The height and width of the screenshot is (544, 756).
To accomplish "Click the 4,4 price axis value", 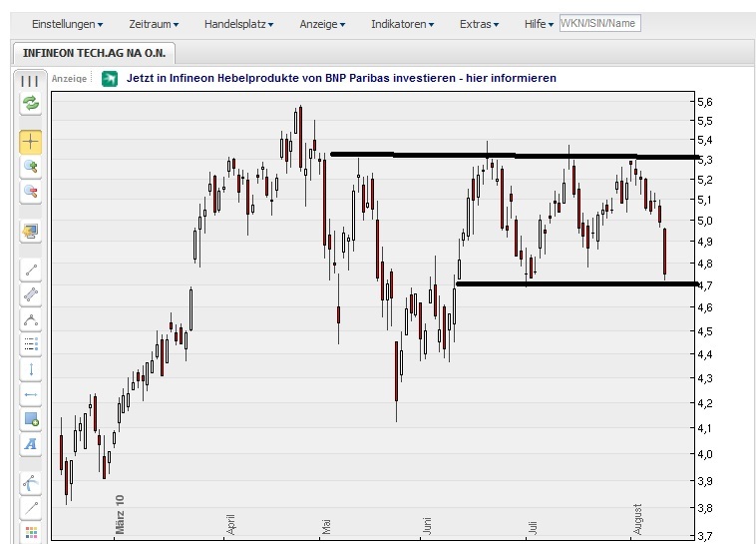I will point(705,354).
